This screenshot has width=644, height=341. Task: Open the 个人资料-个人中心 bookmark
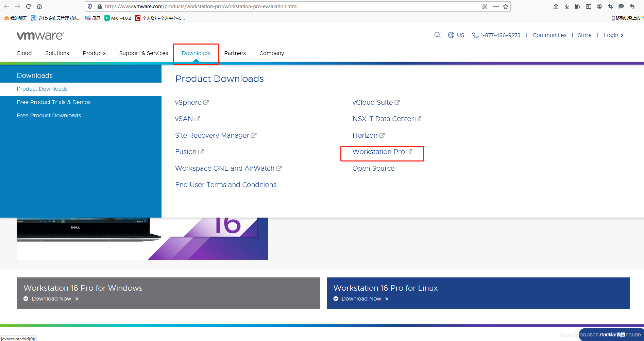click(160, 18)
